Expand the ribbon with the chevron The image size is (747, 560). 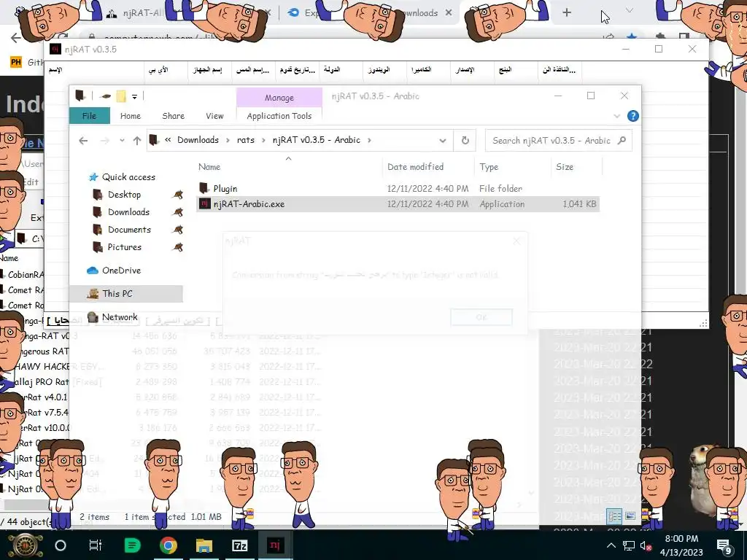click(617, 116)
